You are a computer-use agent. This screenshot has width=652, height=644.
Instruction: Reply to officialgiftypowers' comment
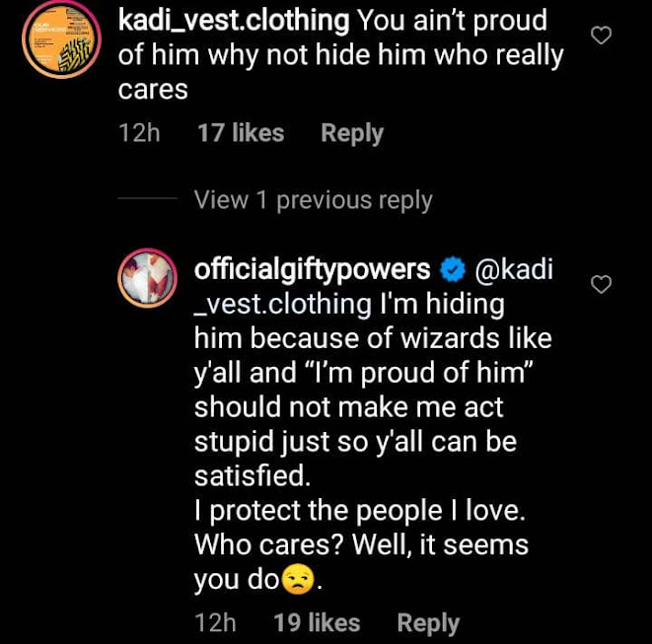pyautogui.click(x=428, y=623)
